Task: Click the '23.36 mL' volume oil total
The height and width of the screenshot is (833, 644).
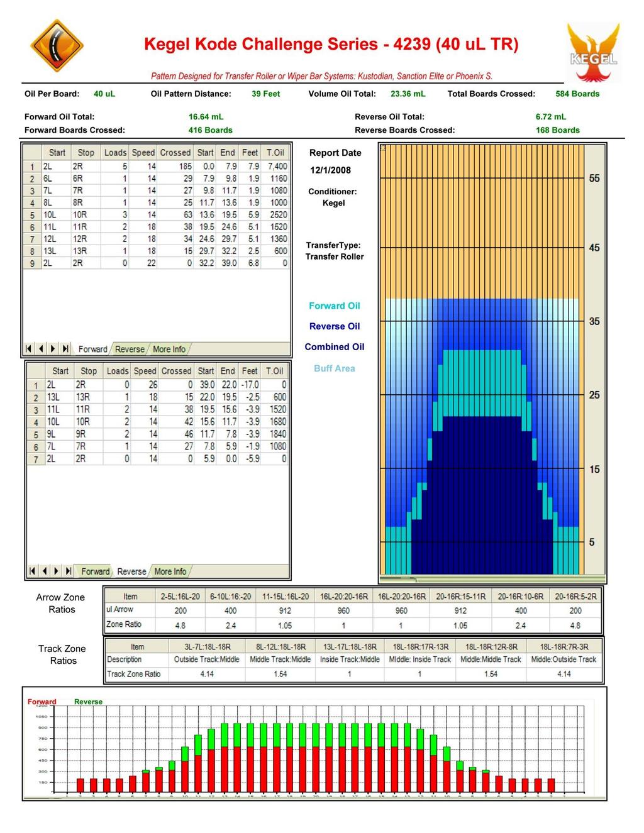Action: point(408,94)
